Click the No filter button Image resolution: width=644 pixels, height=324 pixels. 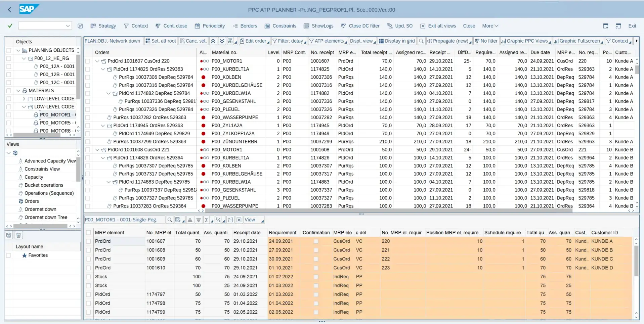pos(486,41)
